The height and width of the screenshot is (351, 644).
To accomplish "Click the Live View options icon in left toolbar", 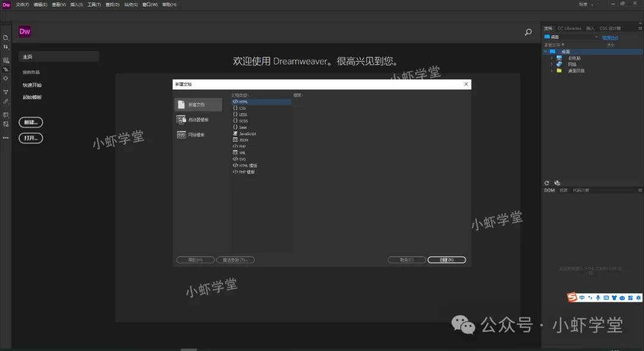I will 6,60.
